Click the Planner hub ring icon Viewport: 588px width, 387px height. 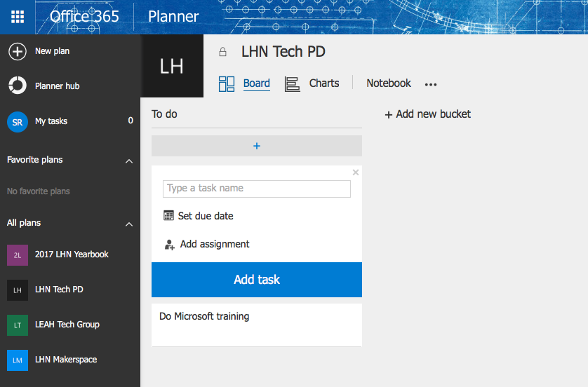click(x=18, y=86)
